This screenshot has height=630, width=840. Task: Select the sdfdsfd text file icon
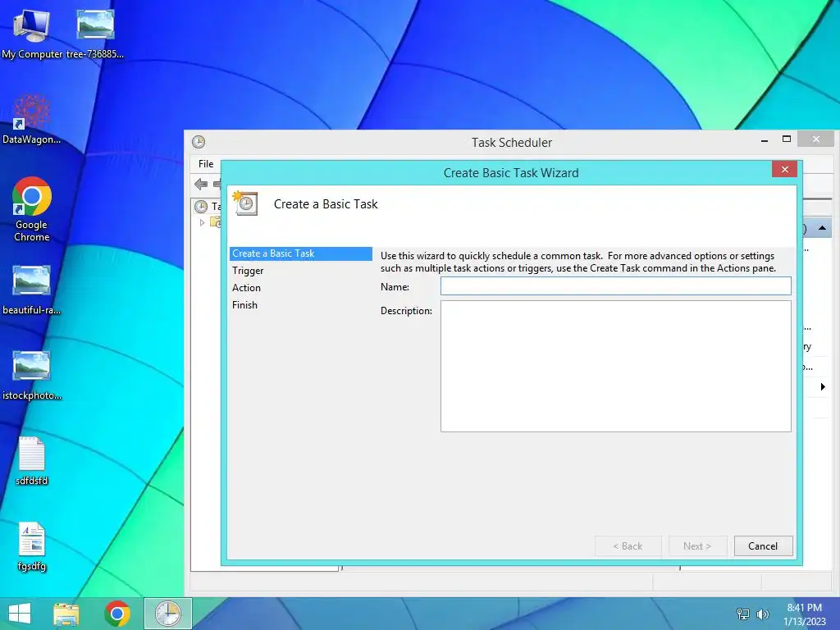32,461
